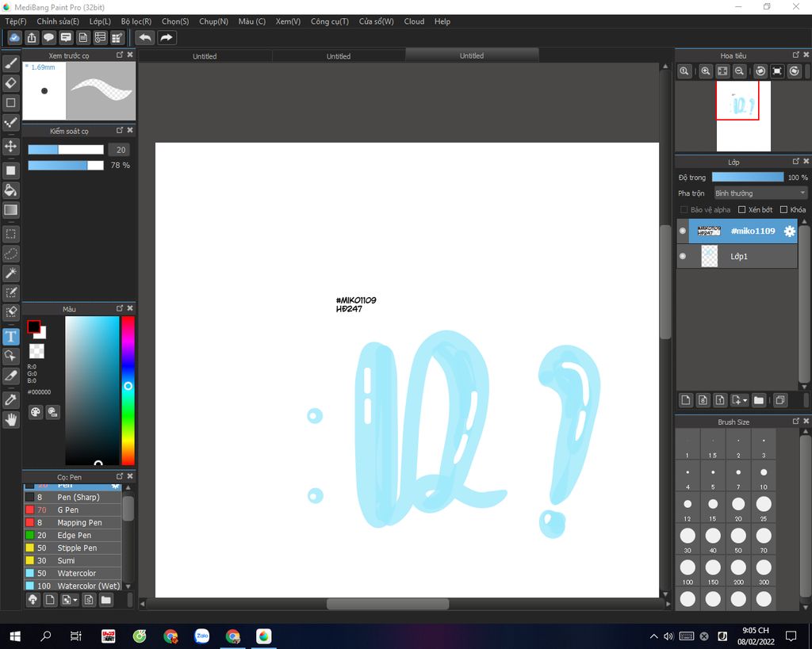This screenshot has width=812, height=649.
Task: Select the Bucket fill tool
Action: [x=10, y=190]
